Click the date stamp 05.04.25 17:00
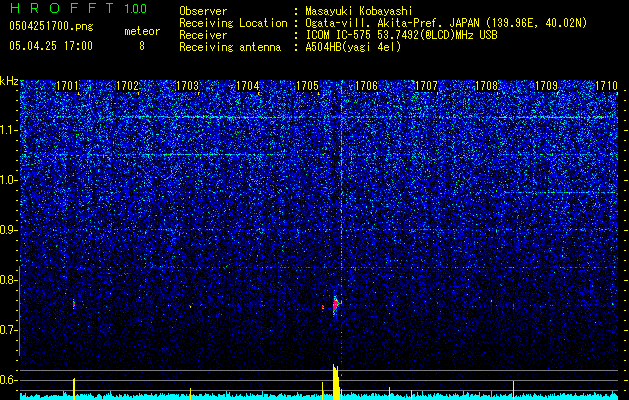The image size is (629, 400). coord(51,46)
